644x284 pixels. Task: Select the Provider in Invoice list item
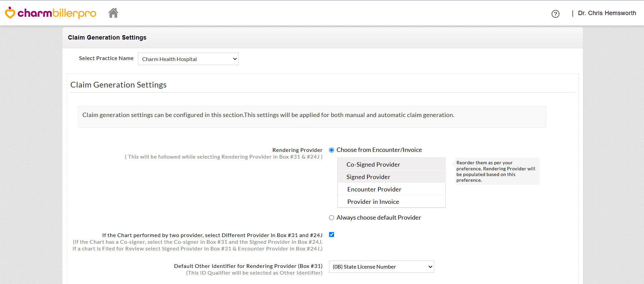(x=392, y=202)
